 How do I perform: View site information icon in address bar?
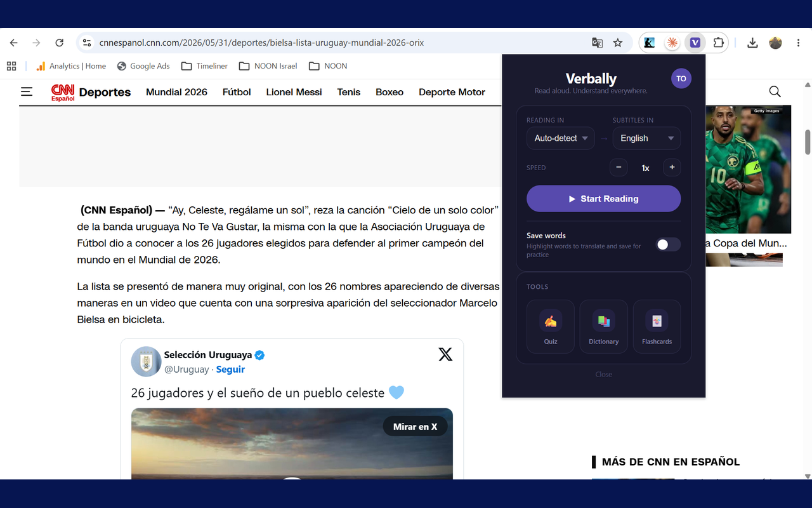pos(88,43)
